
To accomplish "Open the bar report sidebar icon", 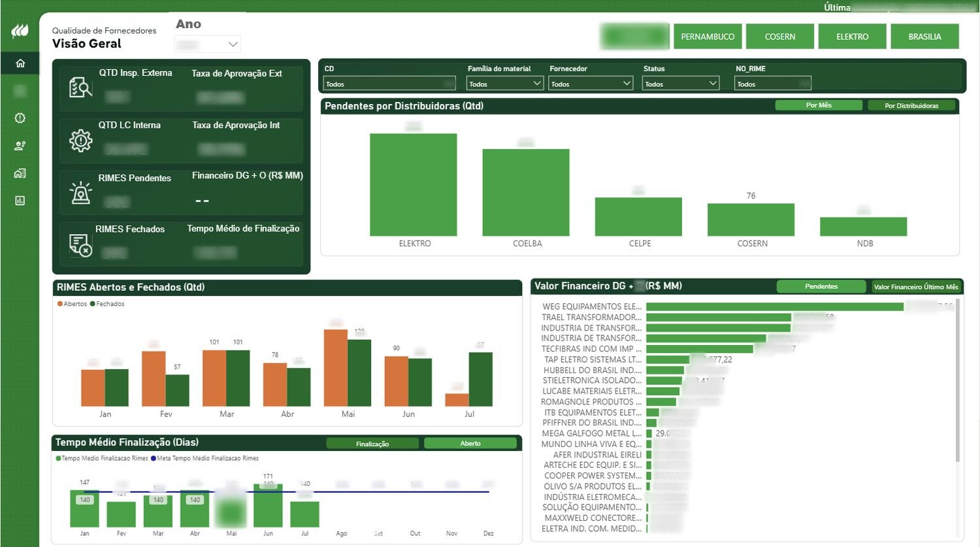I will click(x=20, y=201).
